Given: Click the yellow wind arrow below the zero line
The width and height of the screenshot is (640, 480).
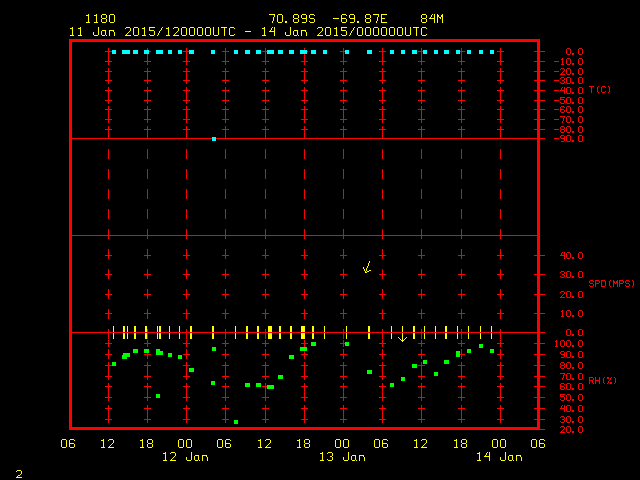Looking at the screenshot, I should (x=402, y=336).
